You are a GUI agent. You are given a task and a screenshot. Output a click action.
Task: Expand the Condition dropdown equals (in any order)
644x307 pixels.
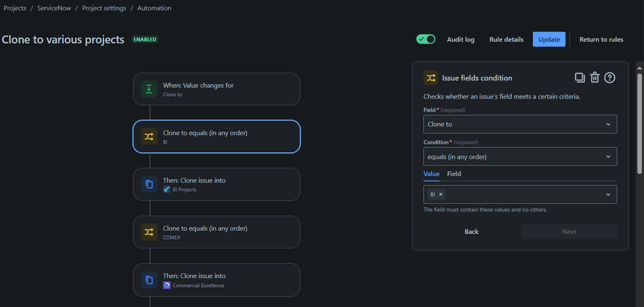pyautogui.click(x=520, y=156)
